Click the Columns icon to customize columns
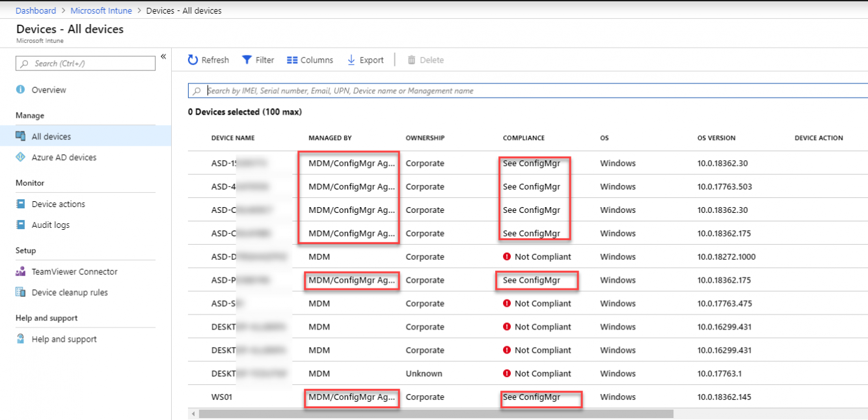Image resolution: width=868 pixels, height=420 pixels. pyautogui.click(x=292, y=60)
